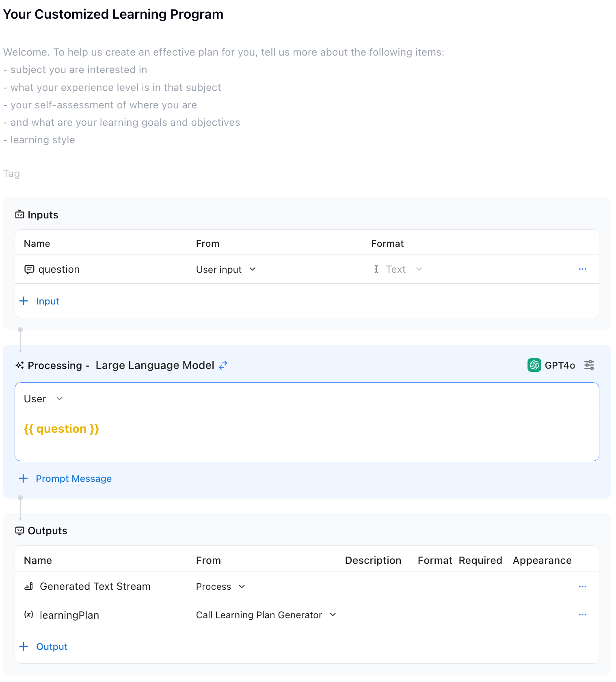
Task: Open model settings sliders icon
Action: (589, 365)
